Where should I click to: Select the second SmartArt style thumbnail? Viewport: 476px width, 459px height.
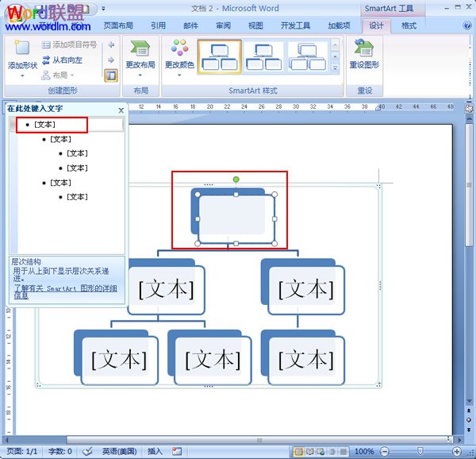263,57
